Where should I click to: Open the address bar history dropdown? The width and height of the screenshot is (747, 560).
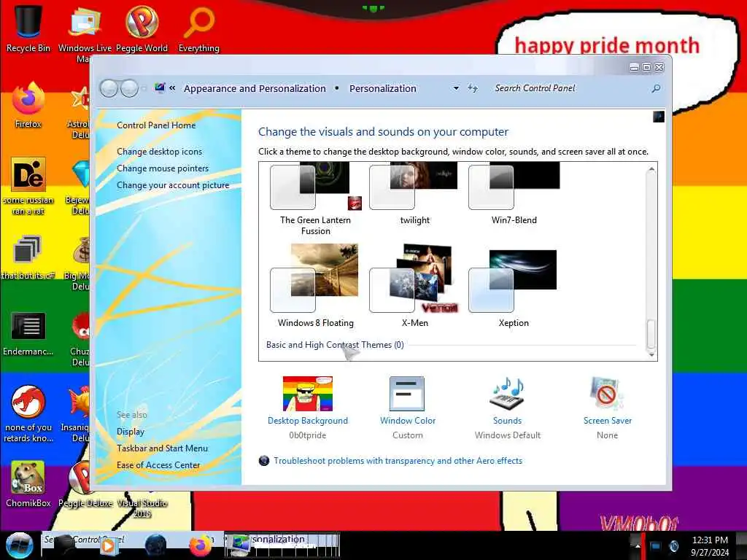456,88
